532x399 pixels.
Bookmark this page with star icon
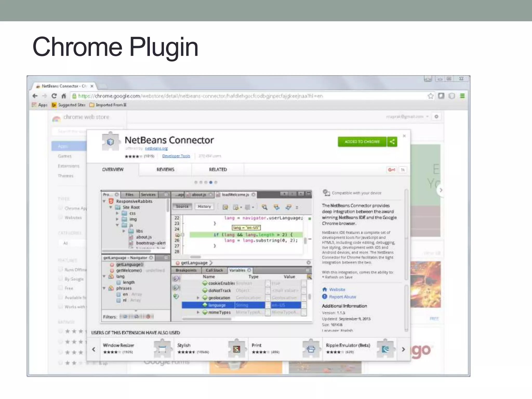tap(430, 96)
